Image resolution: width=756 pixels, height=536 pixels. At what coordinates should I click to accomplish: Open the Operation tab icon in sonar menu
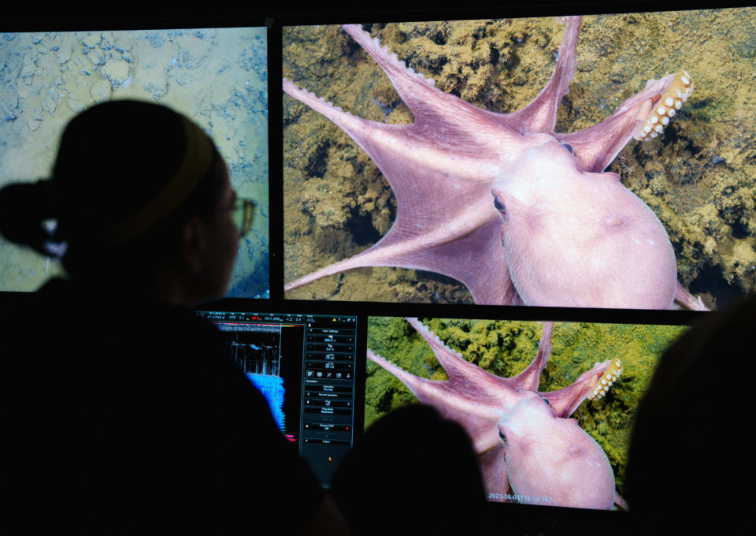pyautogui.click(x=310, y=374)
